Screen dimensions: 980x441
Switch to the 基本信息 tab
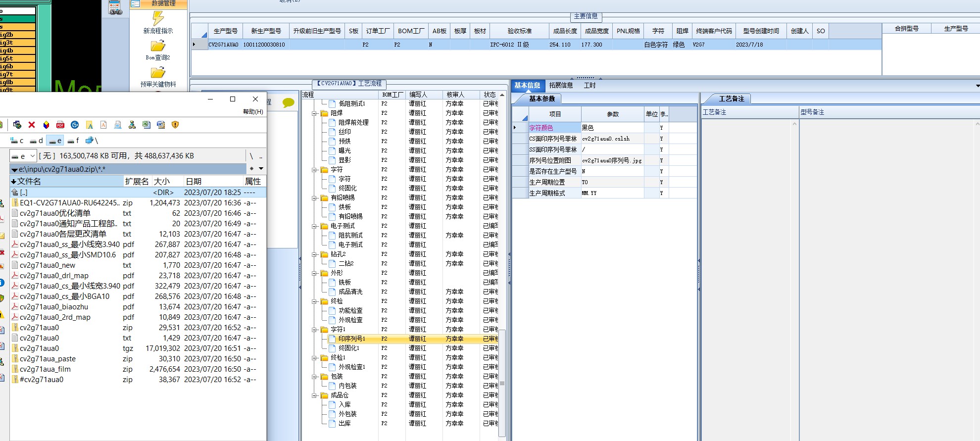[x=528, y=86]
